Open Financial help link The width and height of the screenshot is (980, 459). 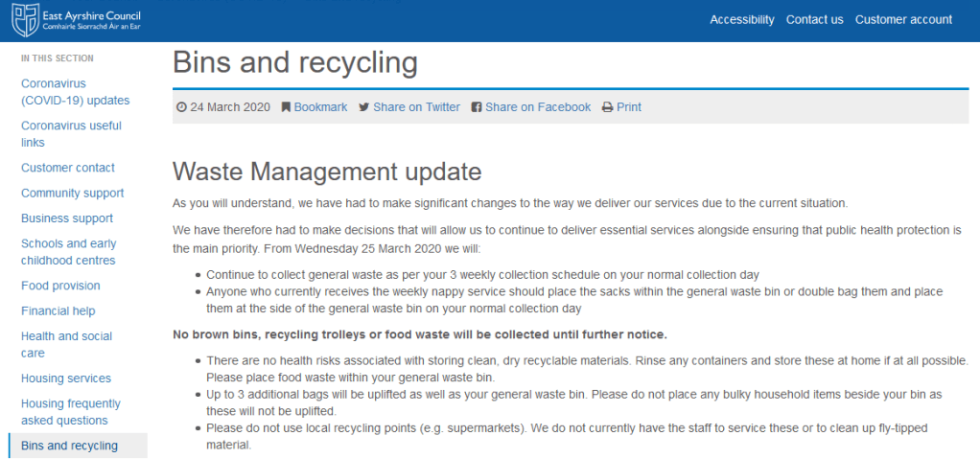pyautogui.click(x=59, y=310)
